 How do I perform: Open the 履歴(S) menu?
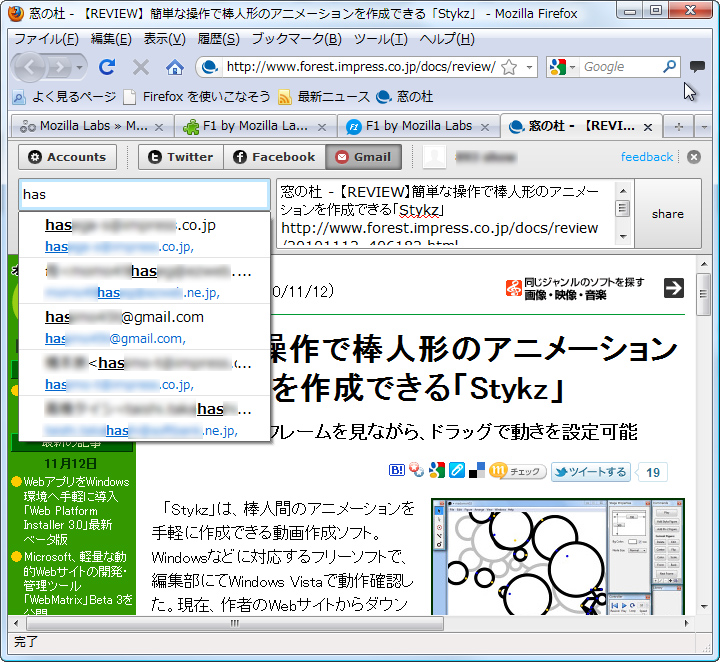point(219,39)
